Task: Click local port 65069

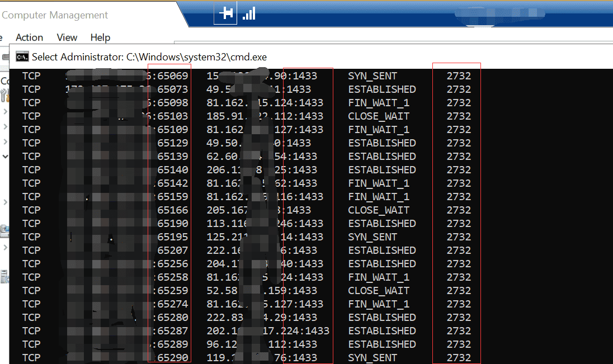Action: [172, 76]
